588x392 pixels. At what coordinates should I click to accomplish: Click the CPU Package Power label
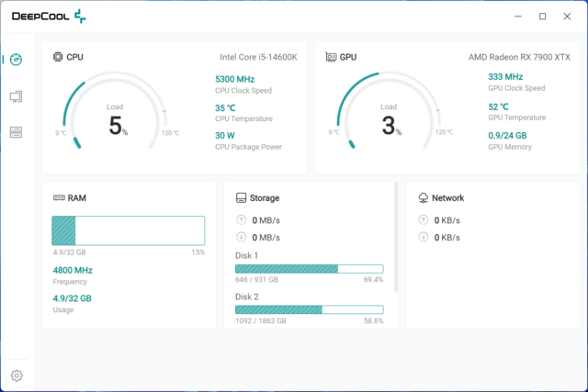(248, 147)
